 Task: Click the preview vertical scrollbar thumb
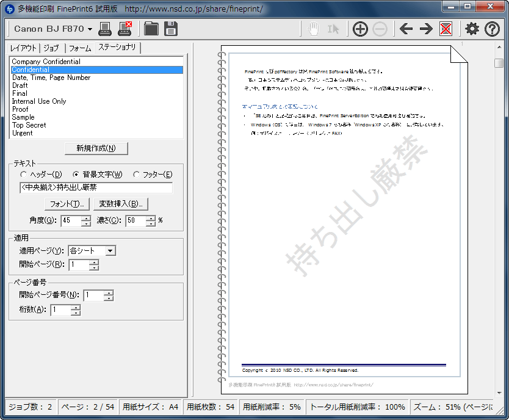click(499, 63)
